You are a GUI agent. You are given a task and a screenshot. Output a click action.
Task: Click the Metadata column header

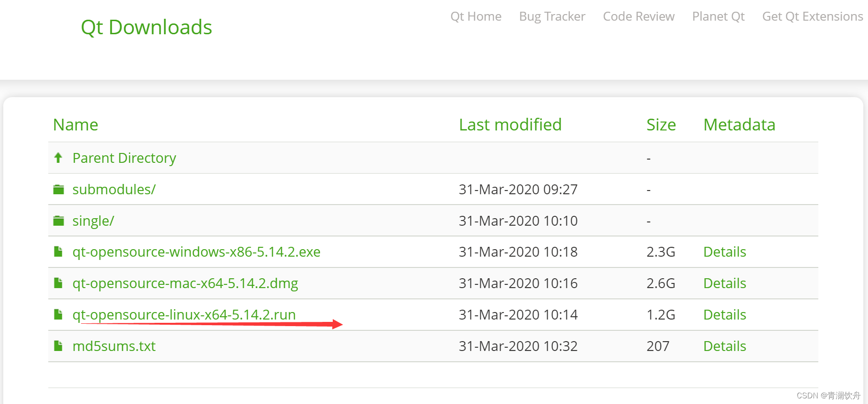739,125
